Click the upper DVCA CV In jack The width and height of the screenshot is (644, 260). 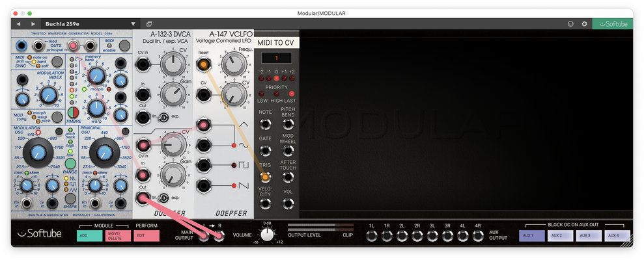tap(143, 64)
